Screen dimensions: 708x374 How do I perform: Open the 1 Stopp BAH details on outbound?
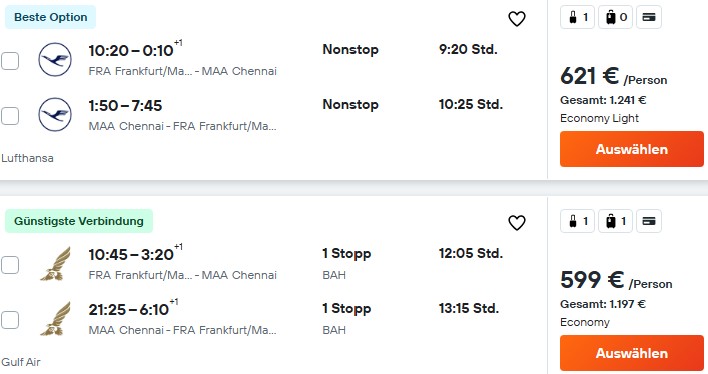point(347,263)
